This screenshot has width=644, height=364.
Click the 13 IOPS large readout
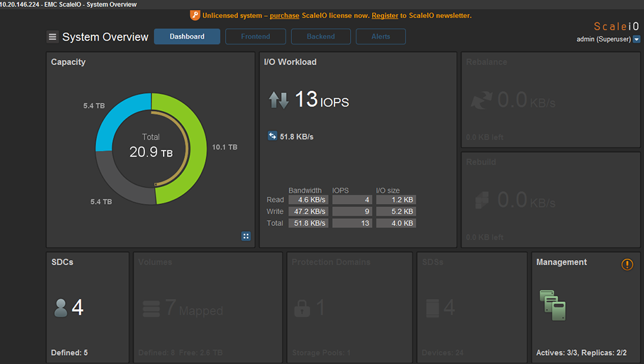pyautogui.click(x=322, y=99)
